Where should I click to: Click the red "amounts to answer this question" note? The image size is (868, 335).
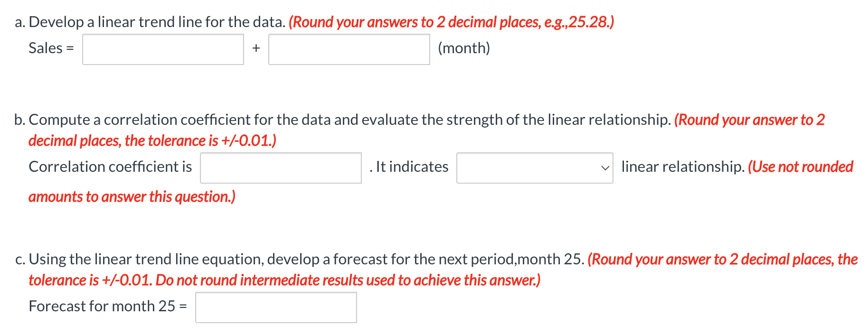132,196
